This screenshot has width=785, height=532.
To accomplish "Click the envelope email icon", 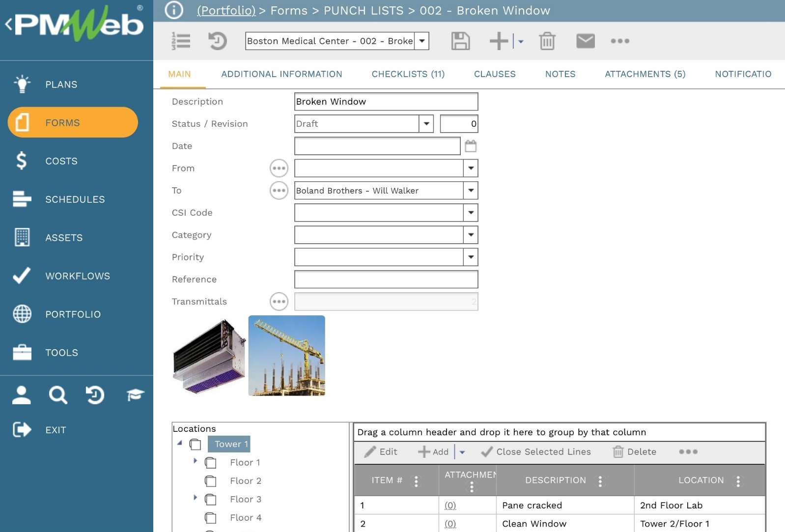I will tap(585, 41).
